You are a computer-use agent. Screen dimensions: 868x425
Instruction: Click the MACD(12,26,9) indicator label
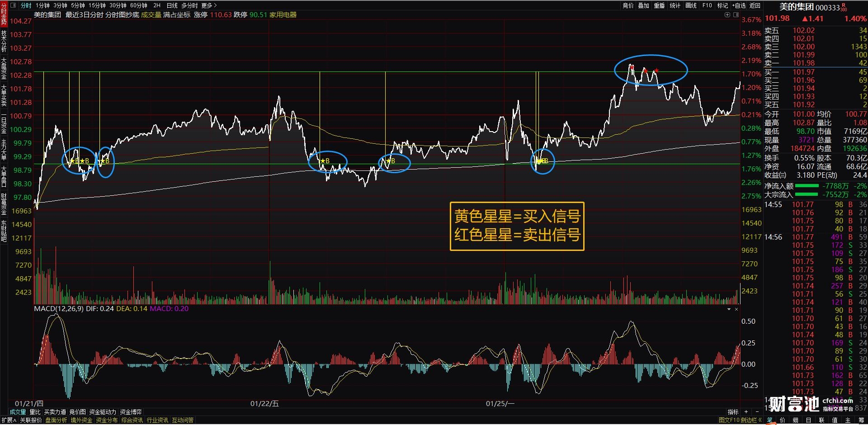[59, 309]
